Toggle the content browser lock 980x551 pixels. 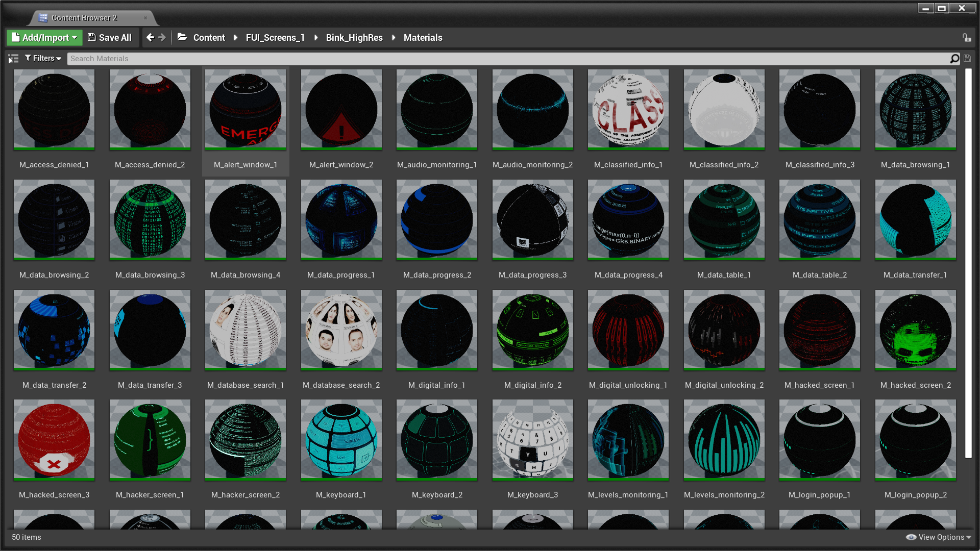[x=967, y=38]
